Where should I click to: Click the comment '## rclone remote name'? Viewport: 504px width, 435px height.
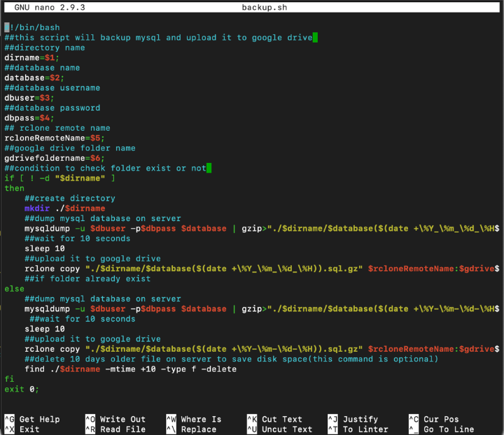57,128
